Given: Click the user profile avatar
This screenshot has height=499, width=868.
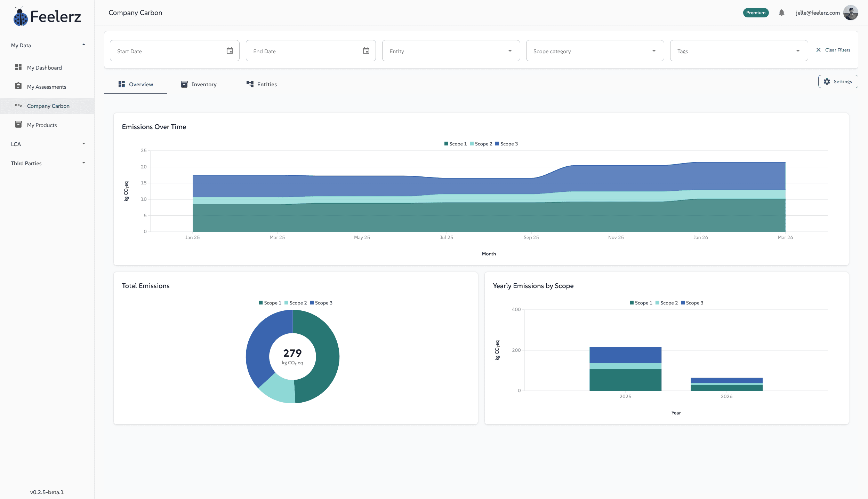Looking at the screenshot, I should [x=851, y=13].
